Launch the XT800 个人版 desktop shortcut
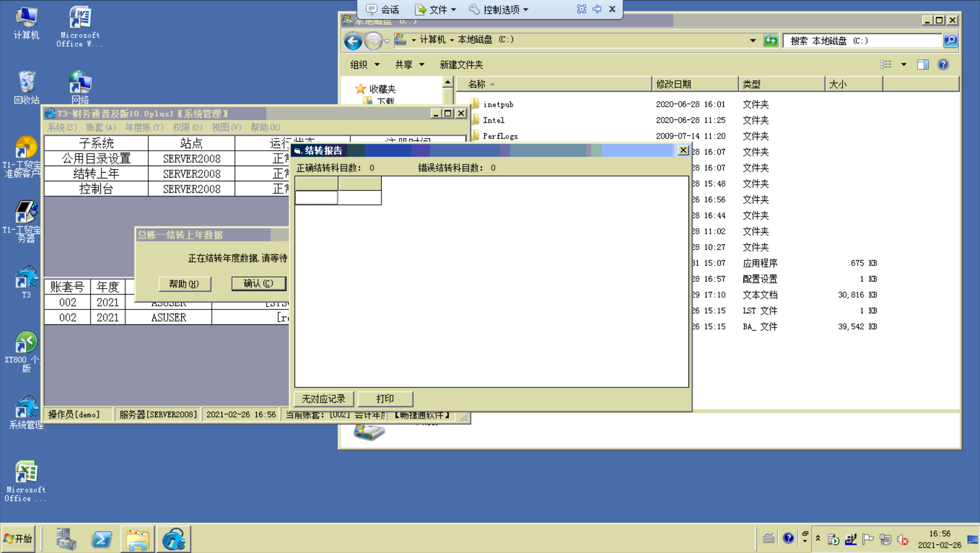This screenshot has height=553, width=980. click(26, 352)
